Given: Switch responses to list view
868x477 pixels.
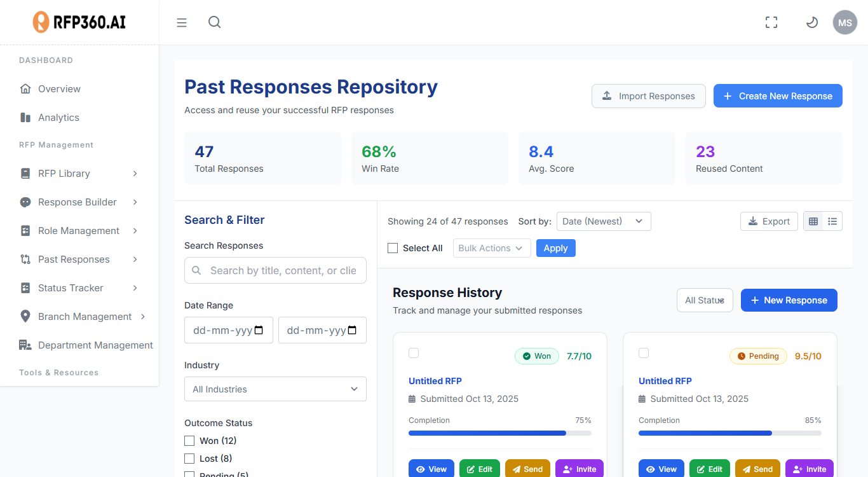Looking at the screenshot, I should (x=832, y=221).
